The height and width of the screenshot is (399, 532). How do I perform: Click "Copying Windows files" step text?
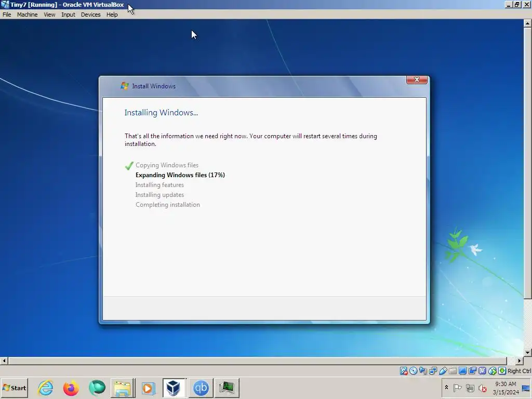[167, 165]
